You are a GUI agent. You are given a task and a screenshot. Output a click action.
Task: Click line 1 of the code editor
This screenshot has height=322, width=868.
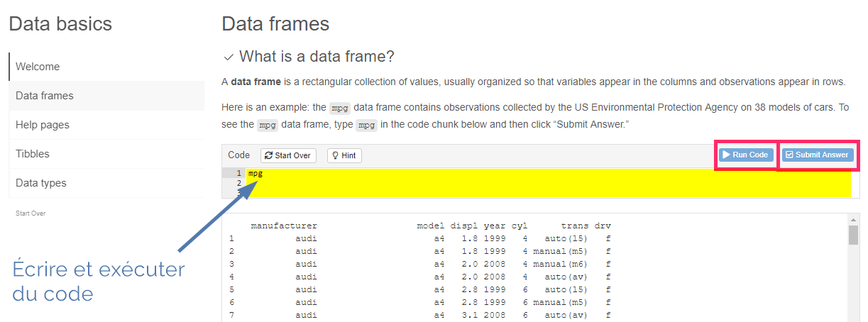point(548,173)
